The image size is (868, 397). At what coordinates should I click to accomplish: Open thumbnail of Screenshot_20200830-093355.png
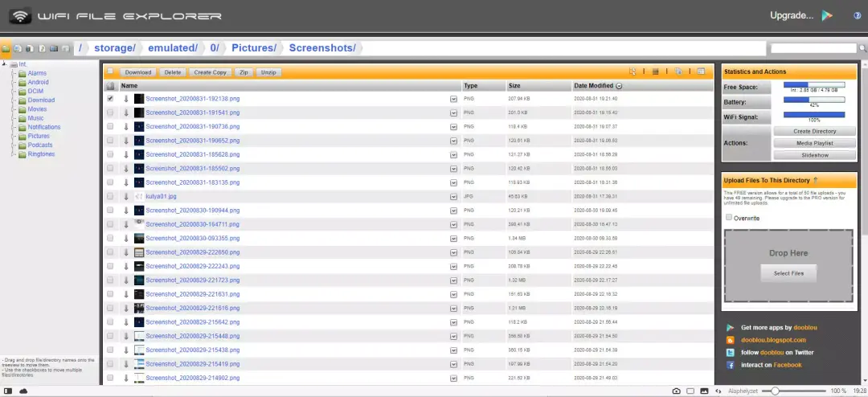click(x=139, y=238)
